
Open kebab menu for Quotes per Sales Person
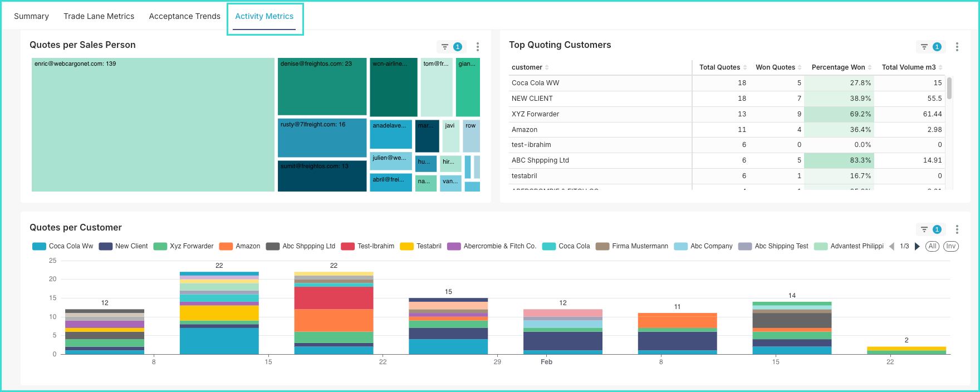pos(477,47)
